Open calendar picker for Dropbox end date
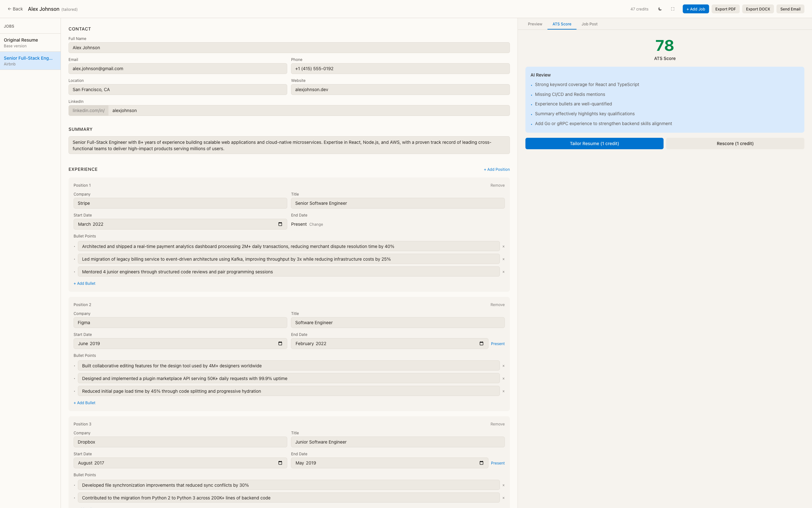The width and height of the screenshot is (812, 508). (x=481, y=463)
